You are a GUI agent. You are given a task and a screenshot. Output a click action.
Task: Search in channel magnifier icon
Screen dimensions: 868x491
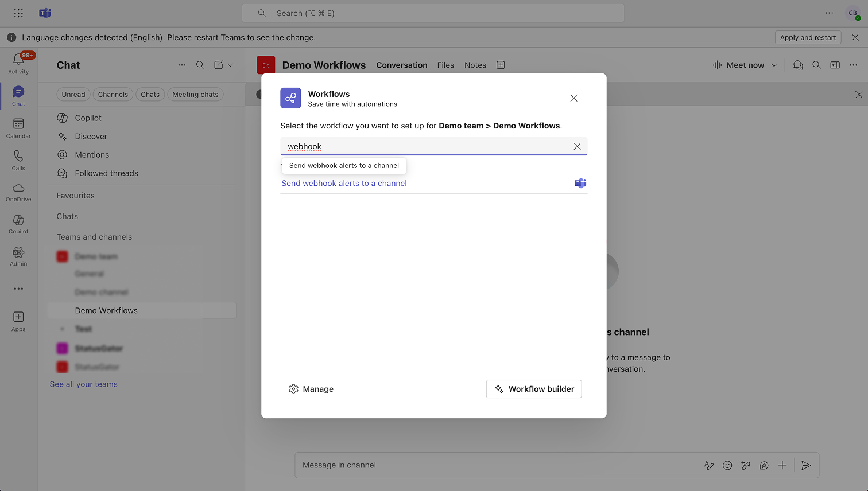(816, 65)
